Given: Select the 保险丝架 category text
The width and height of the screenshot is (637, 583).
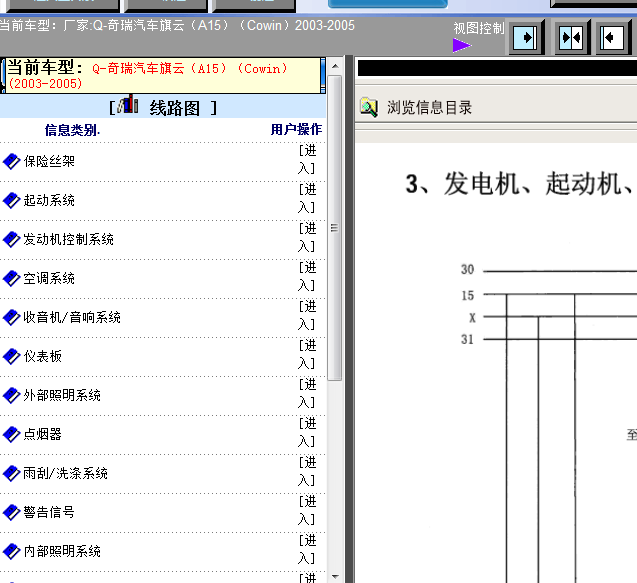Looking at the screenshot, I should 49,161.
